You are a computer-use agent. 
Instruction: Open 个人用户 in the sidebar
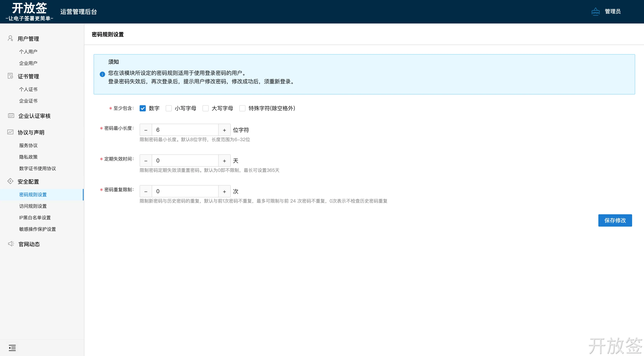[28, 52]
